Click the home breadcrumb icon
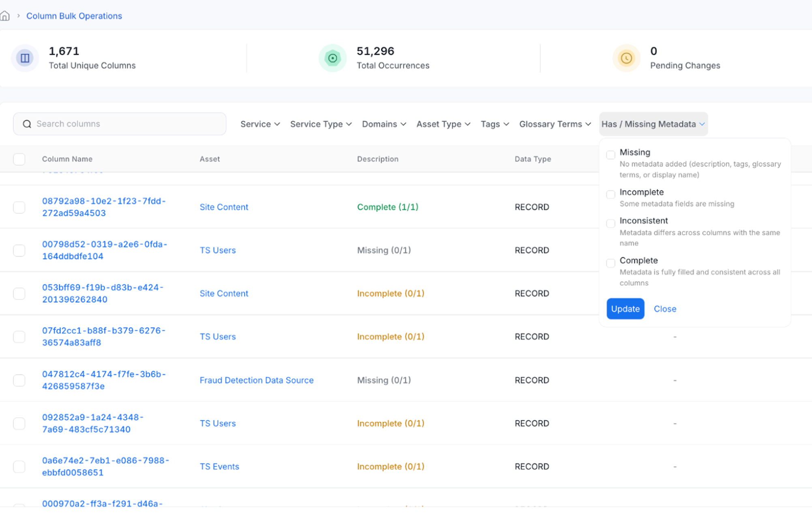The width and height of the screenshot is (812, 515). pos(5,16)
